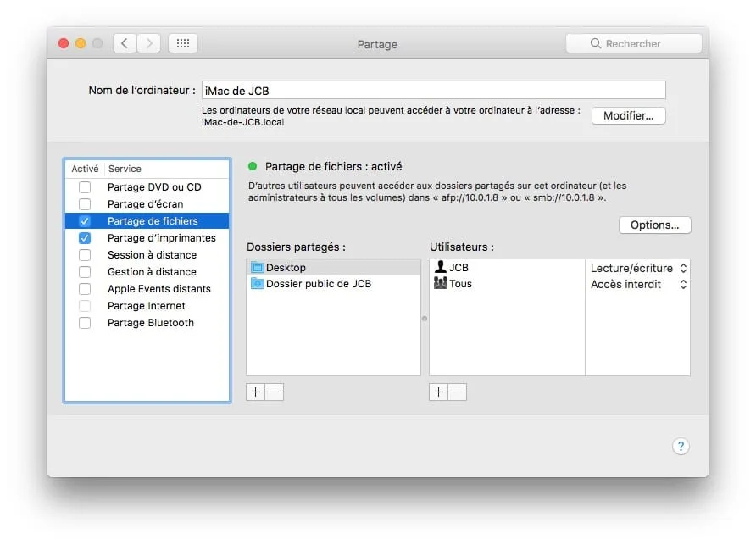Click the green file sharing status indicator
Screen dimensions: 756x545
[253, 166]
